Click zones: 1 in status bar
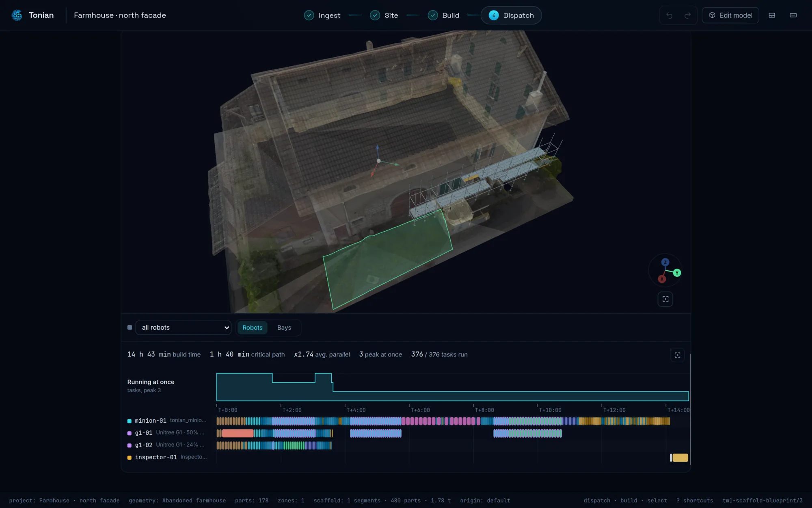 tap(291, 500)
